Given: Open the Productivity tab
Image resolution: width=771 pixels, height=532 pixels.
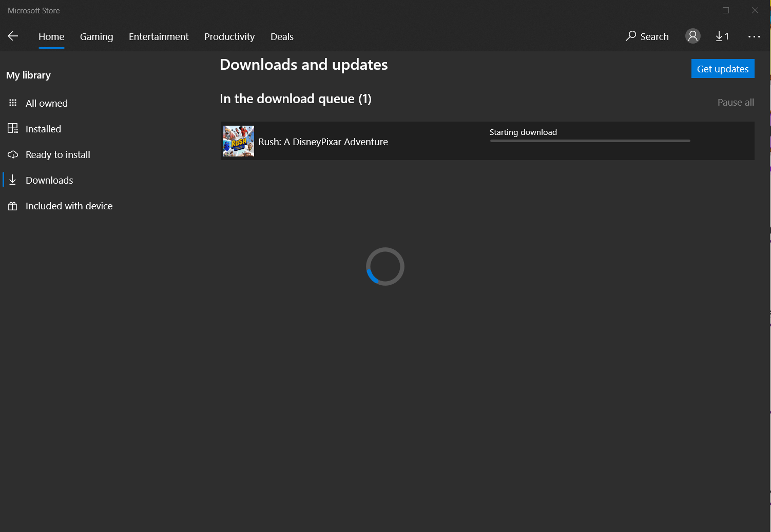Looking at the screenshot, I should [229, 37].
